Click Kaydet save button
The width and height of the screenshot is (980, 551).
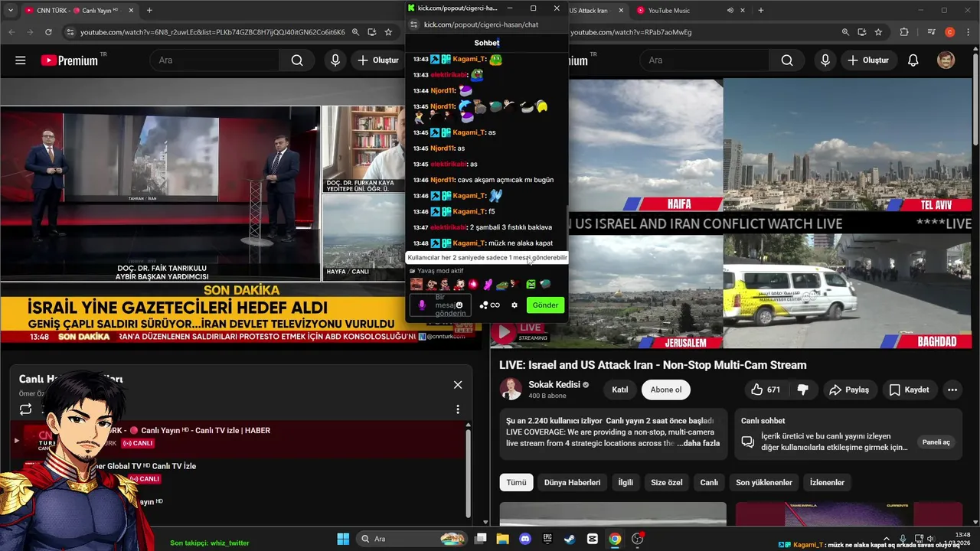point(909,390)
